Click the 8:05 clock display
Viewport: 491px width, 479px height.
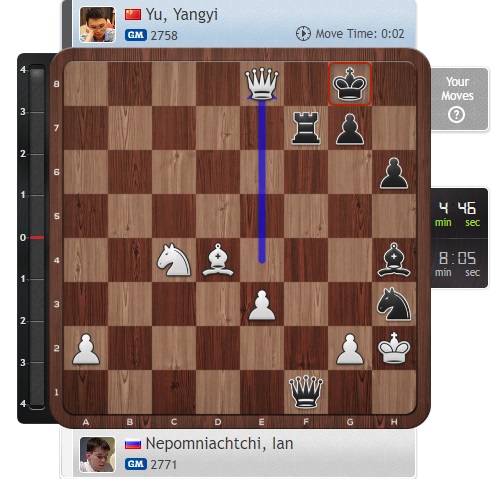coord(458,263)
